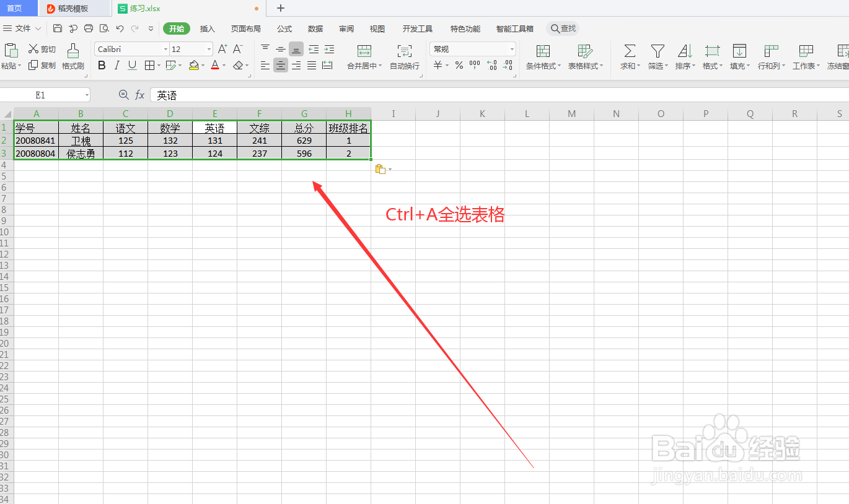Switch to the 插入 (Insert) ribbon tab

click(207, 28)
